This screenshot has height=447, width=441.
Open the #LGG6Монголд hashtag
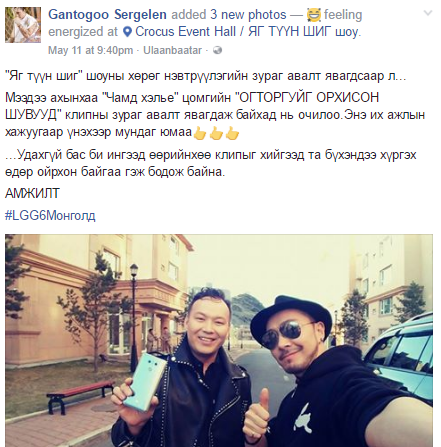(50, 215)
